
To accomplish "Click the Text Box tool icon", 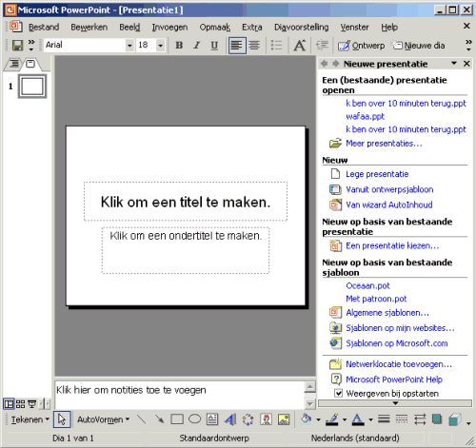I will point(212,419).
